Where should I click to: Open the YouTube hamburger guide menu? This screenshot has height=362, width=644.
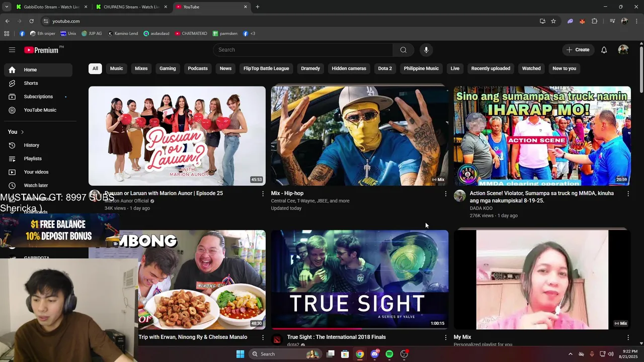(12, 50)
